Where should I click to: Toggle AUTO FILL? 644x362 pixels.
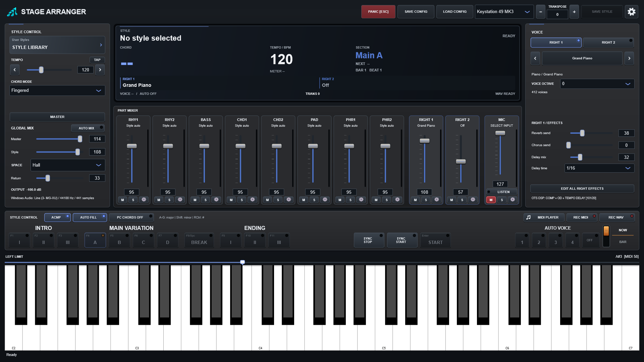pyautogui.click(x=90, y=218)
